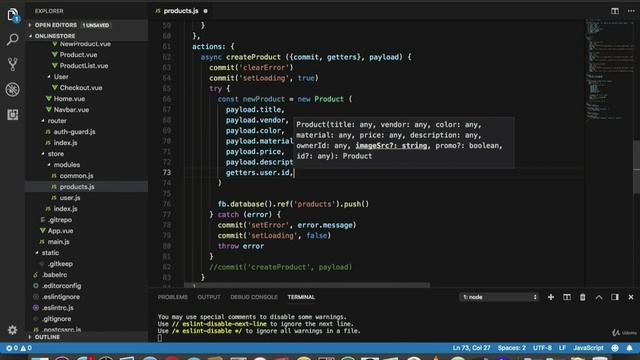Expand the Outline section
640x360 pixels.
(47, 337)
